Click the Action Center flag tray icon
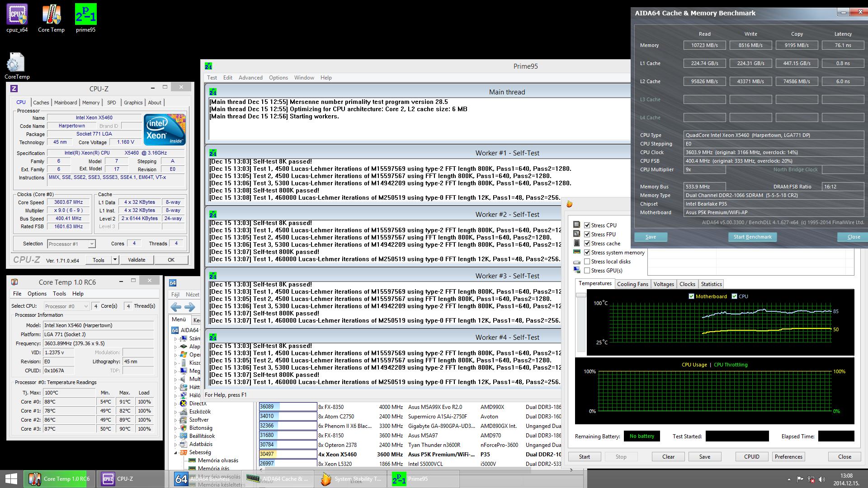868x488 pixels. (x=800, y=479)
